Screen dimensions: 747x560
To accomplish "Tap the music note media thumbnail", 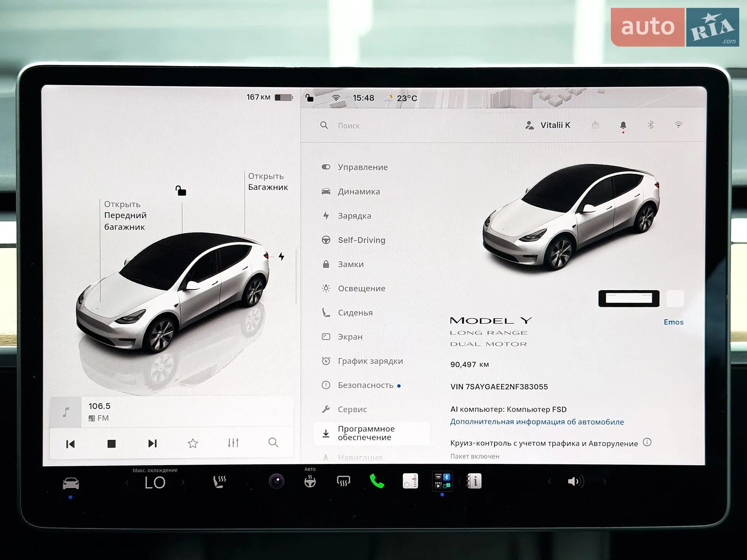I will (66, 412).
